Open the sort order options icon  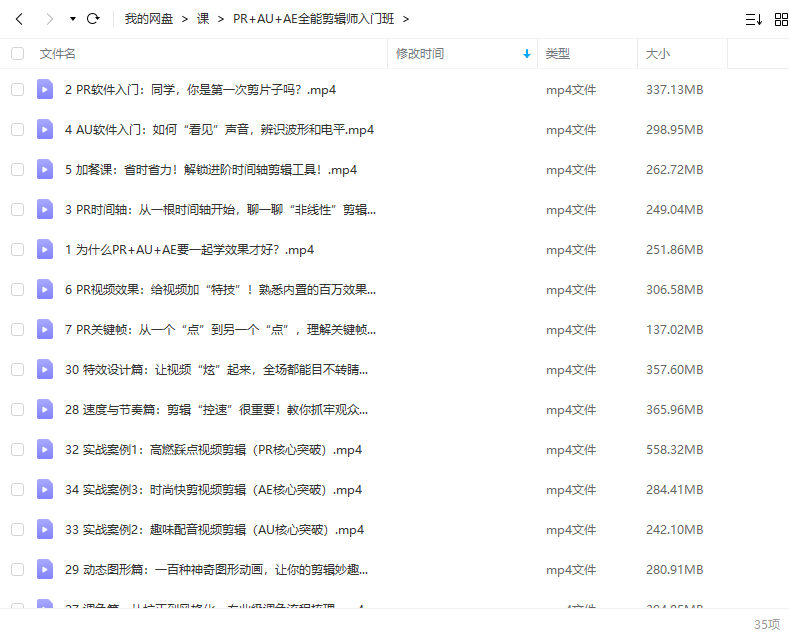point(753,19)
